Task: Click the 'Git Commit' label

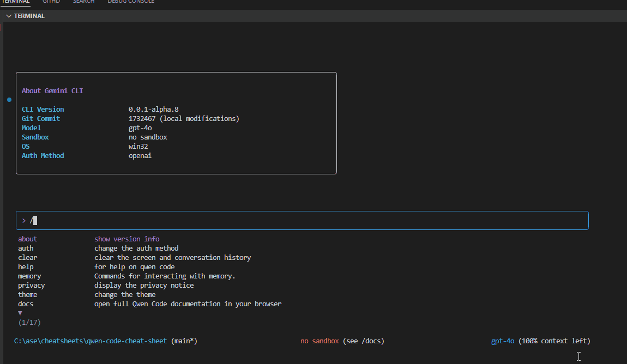Action: pos(41,119)
